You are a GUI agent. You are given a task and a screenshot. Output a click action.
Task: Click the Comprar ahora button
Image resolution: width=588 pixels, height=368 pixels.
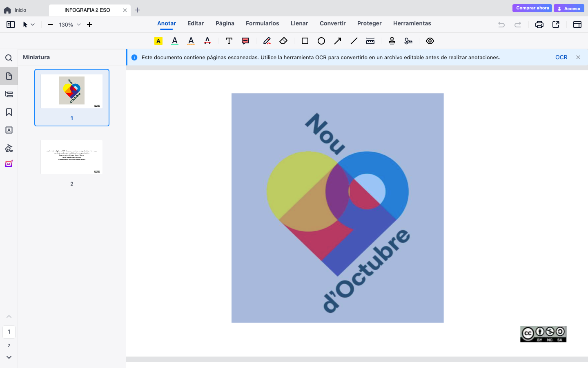click(532, 8)
